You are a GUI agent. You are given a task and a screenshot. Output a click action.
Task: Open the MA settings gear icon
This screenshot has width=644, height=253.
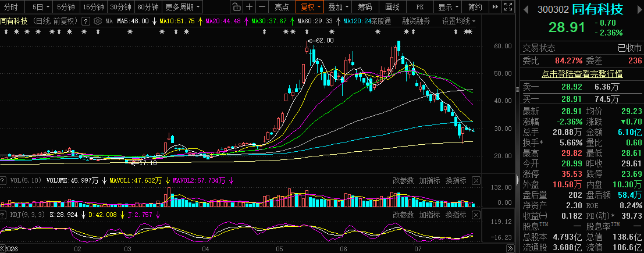tap(97, 22)
